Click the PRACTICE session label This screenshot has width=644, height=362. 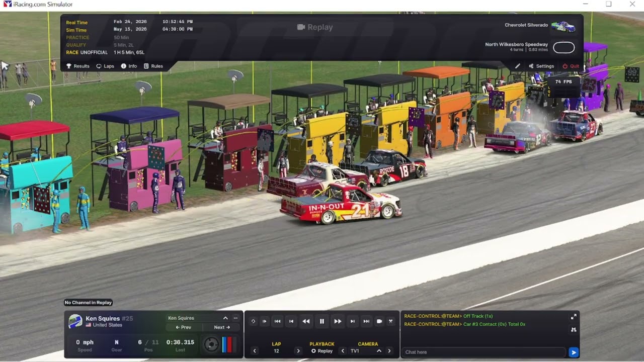(x=77, y=37)
